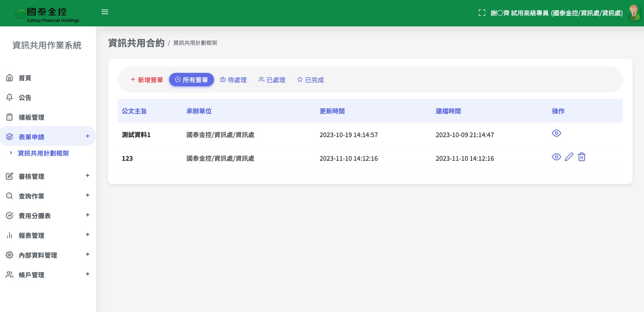Image resolution: width=644 pixels, height=312 pixels.
Task: Open 首頁 home in sidebar
Action: click(25, 78)
